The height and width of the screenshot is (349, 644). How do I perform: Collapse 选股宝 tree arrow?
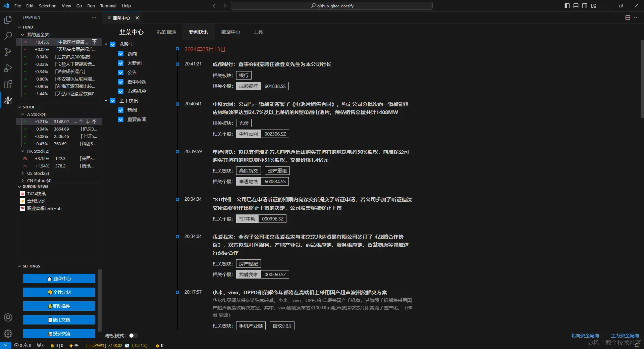pyautogui.click(x=106, y=44)
